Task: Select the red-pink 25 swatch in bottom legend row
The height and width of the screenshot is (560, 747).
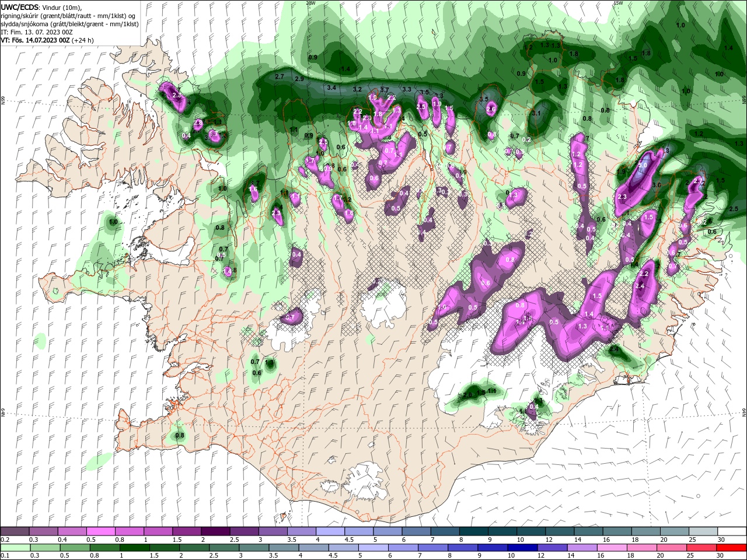Action: (700, 548)
